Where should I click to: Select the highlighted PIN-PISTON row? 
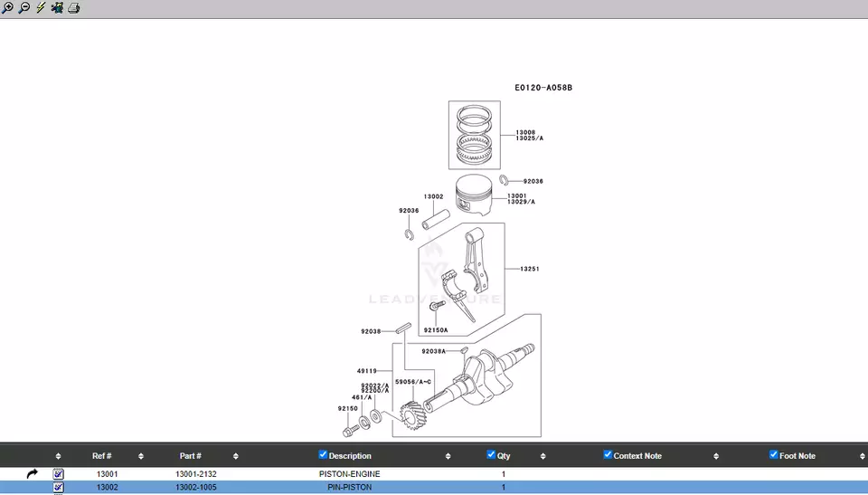[349, 487]
